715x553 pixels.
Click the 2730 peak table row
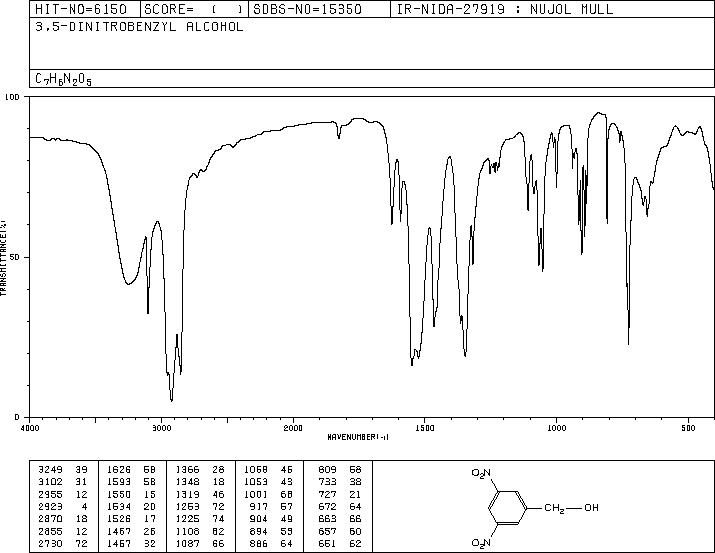pos(63,543)
